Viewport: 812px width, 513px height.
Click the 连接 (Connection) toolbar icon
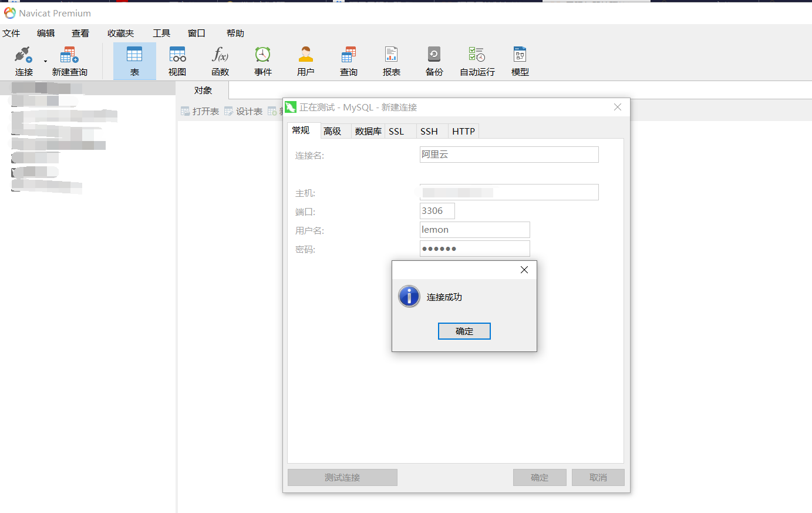click(23, 61)
